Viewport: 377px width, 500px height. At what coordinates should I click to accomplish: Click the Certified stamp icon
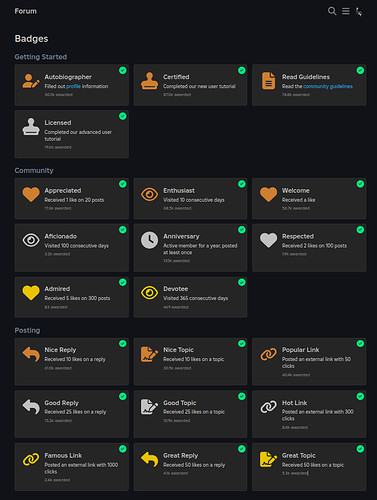pyautogui.click(x=149, y=81)
